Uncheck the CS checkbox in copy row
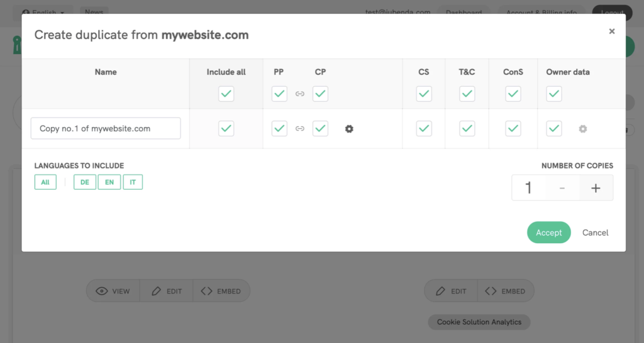The image size is (644, 343). pyautogui.click(x=424, y=128)
